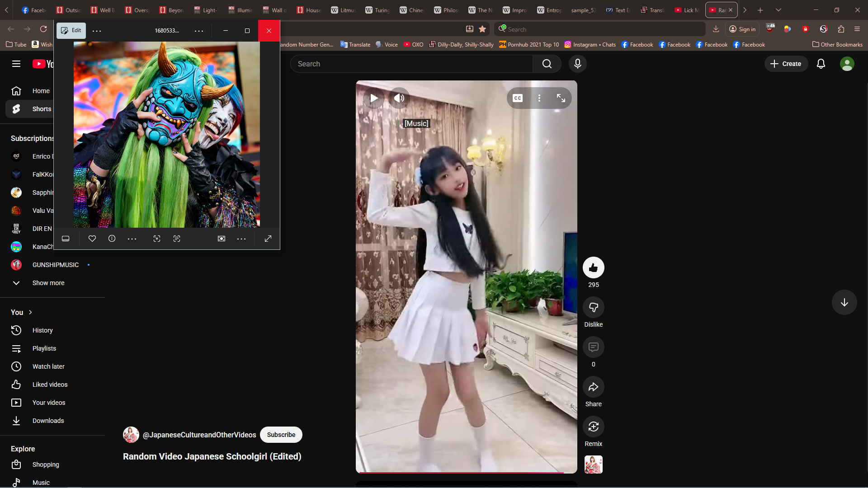Click the Create button
The image size is (868, 488).
pyautogui.click(x=786, y=64)
